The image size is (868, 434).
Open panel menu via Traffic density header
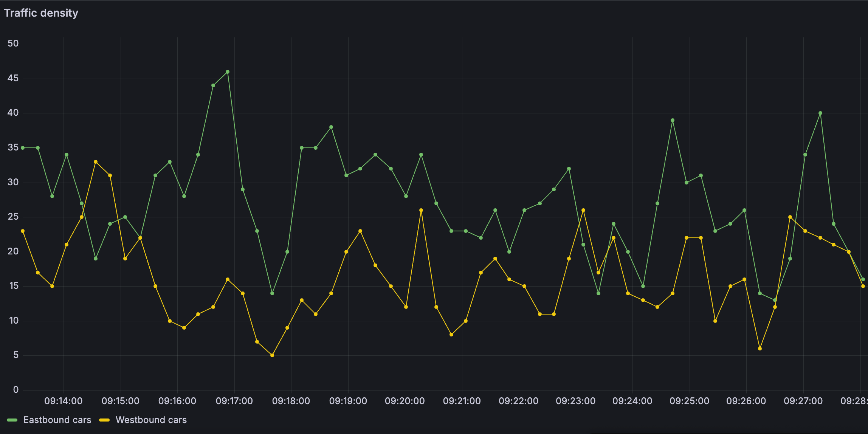click(x=41, y=13)
